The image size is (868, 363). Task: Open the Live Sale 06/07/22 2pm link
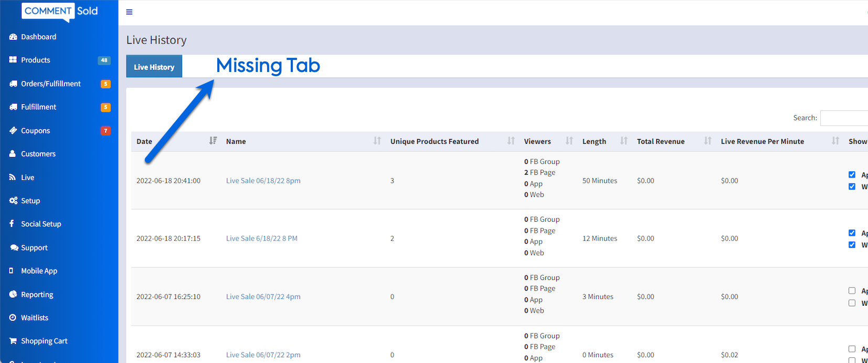click(263, 355)
